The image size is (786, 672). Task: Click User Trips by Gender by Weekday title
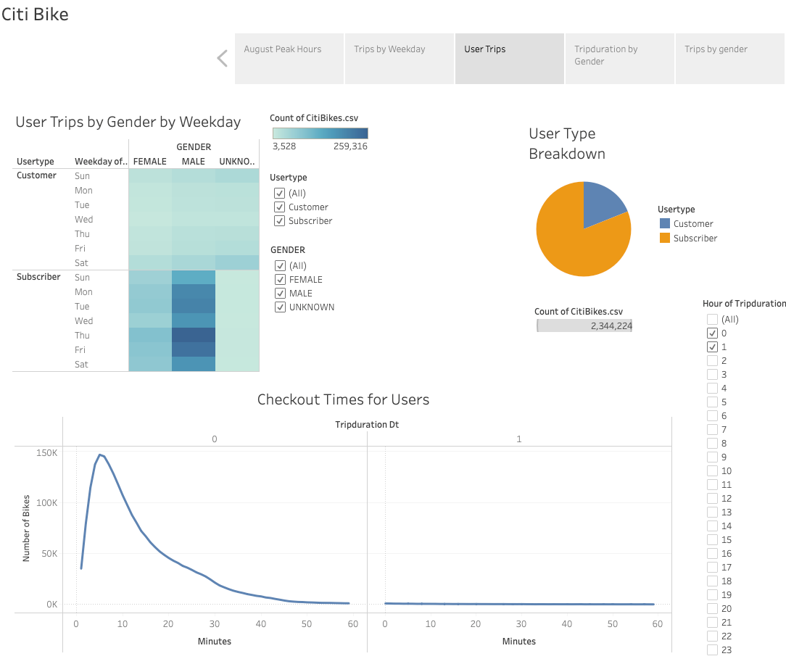coord(128,122)
